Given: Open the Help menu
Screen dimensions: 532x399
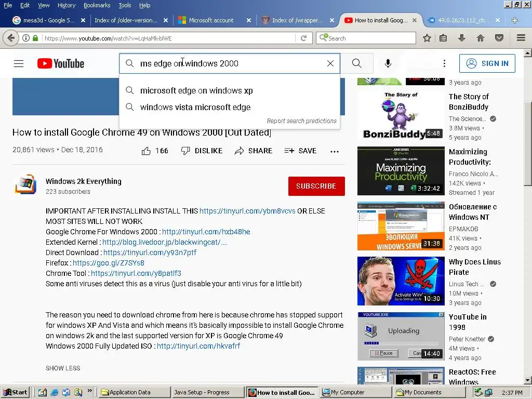Looking at the screenshot, I should [x=144, y=5].
